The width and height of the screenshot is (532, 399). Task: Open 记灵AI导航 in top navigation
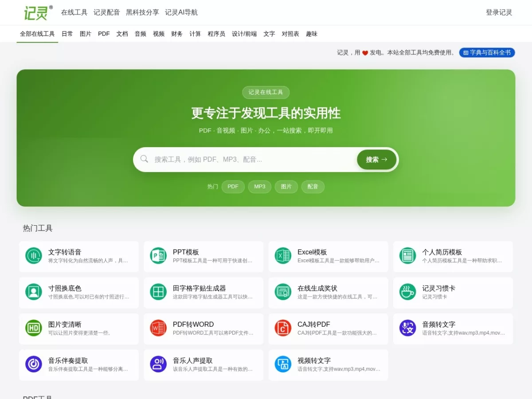tap(181, 12)
